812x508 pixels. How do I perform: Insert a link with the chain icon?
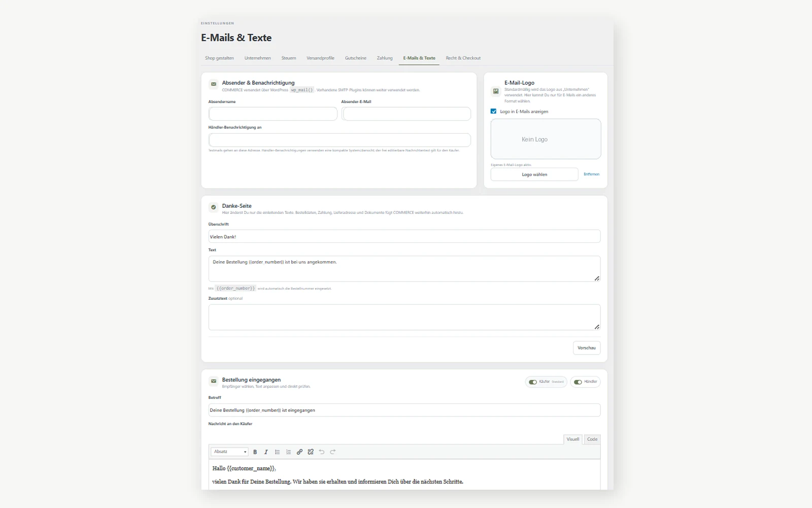(x=299, y=452)
